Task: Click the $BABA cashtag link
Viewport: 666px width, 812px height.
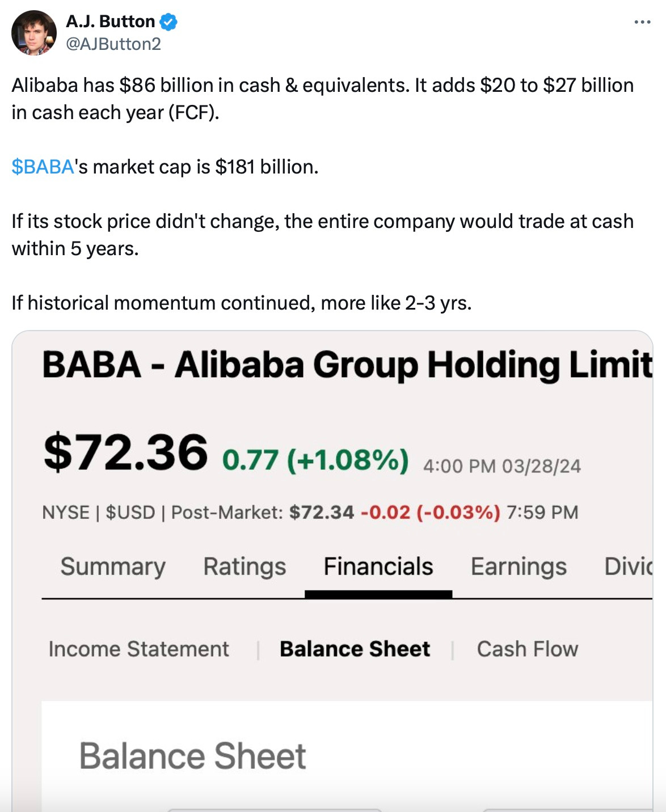Action: pyautogui.click(x=43, y=167)
